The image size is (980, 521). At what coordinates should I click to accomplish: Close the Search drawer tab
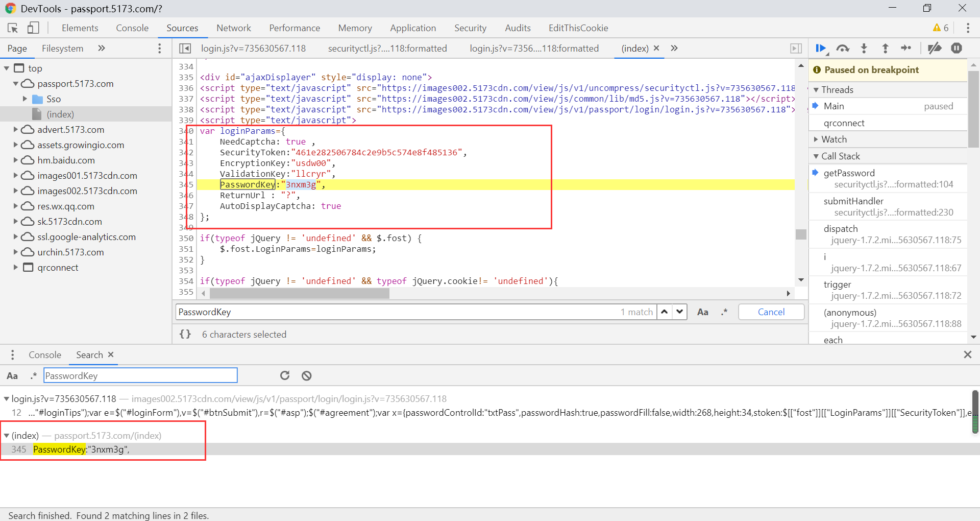pyautogui.click(x=111, y=354)
